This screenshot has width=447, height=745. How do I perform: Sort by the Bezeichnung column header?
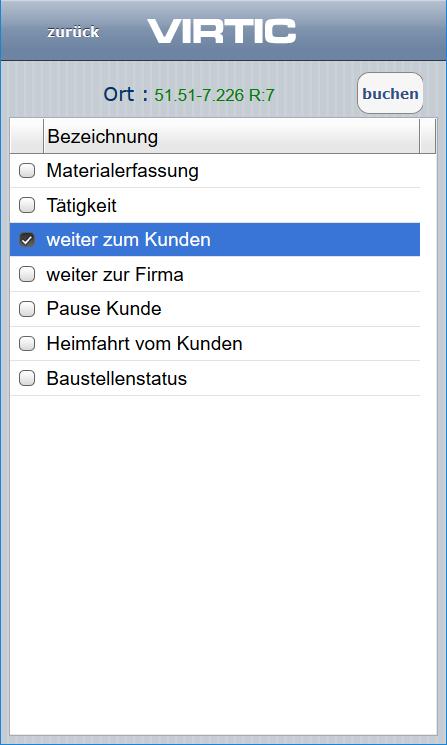pos(231,136)
